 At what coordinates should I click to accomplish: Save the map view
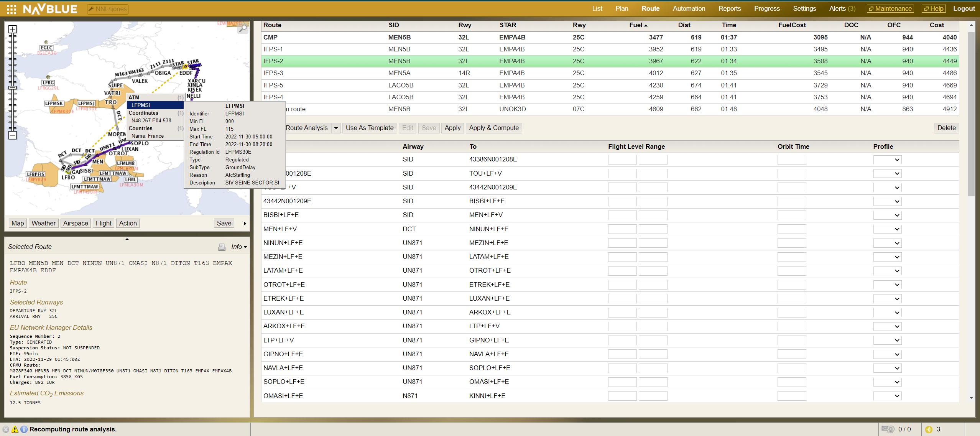[224, 224]
